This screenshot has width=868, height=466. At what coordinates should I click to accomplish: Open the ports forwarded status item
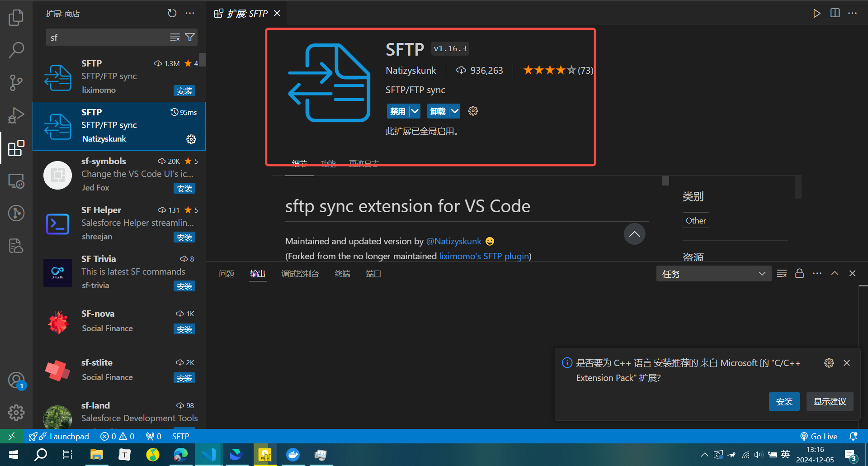[154, 436]
